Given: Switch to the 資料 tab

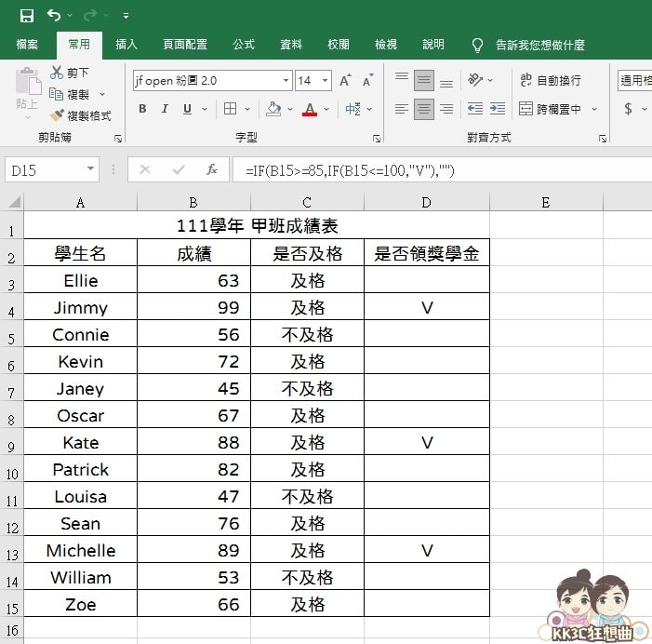Looking at the screenshot, I should pos(290,45).
